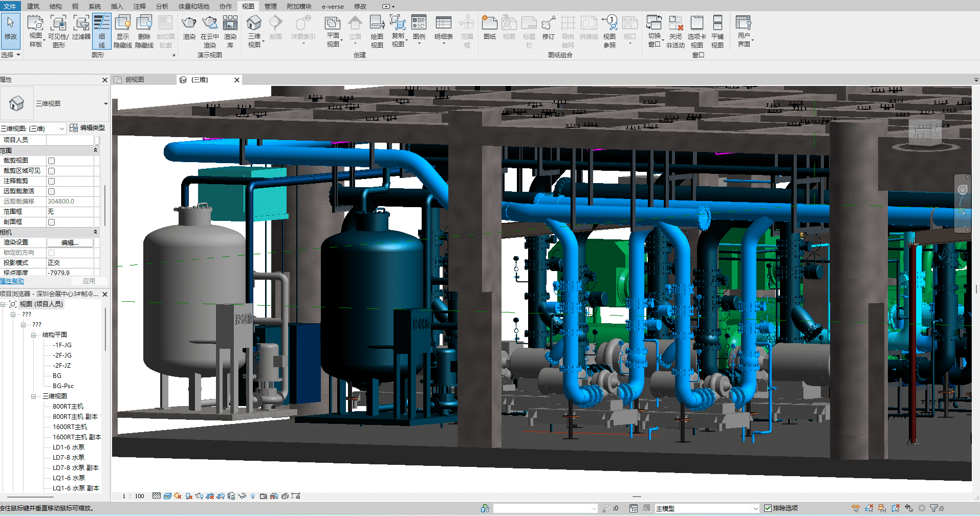Click the 编辑类型 edit type button
The width and height of the screenshot is (980, 516).
[87, 128]
